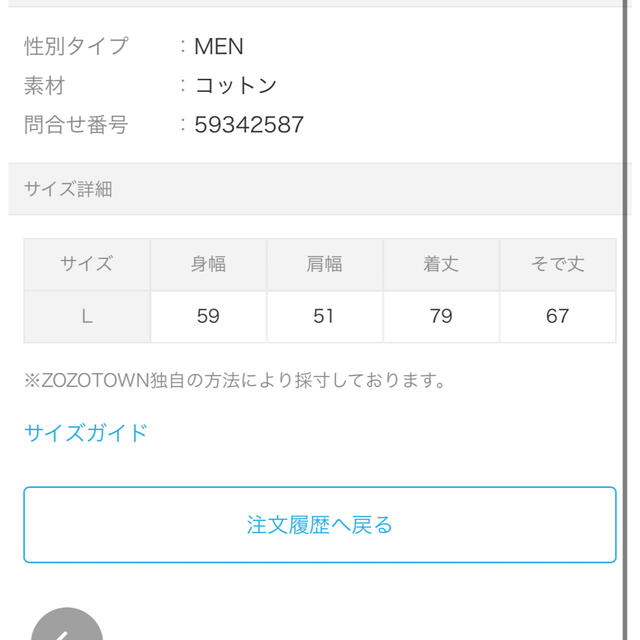Click the 59 身幅 measurement cell
Viewport: 640px width, 640px height.
coord(208,316)
